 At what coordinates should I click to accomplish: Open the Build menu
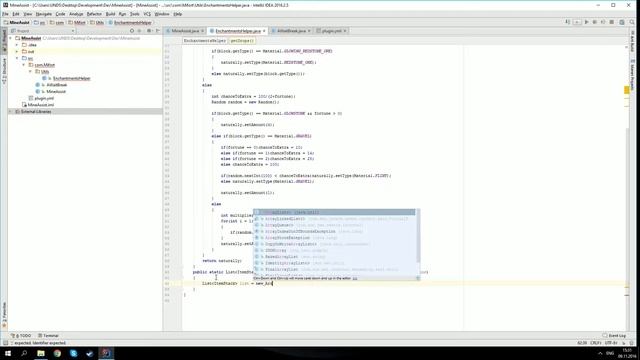coord(110,14)
